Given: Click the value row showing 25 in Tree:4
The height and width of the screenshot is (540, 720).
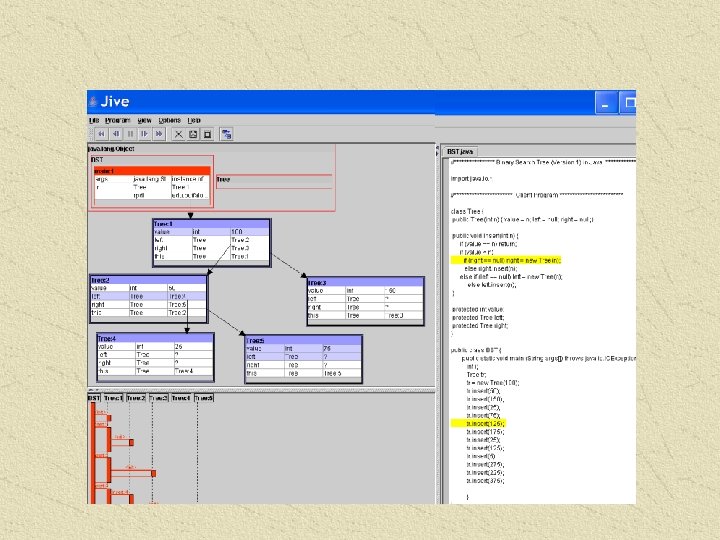Looking at the screenshot, I should 155,347.
